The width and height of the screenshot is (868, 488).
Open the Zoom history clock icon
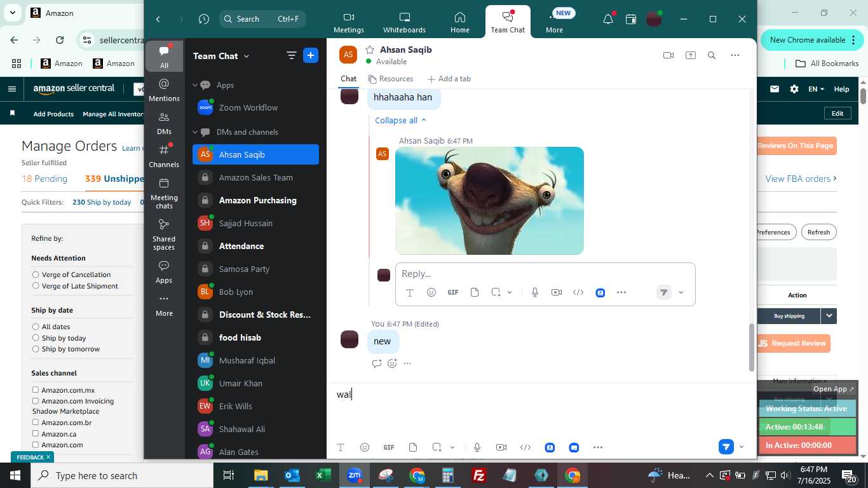pyautogui.click(x=204, y=19)
